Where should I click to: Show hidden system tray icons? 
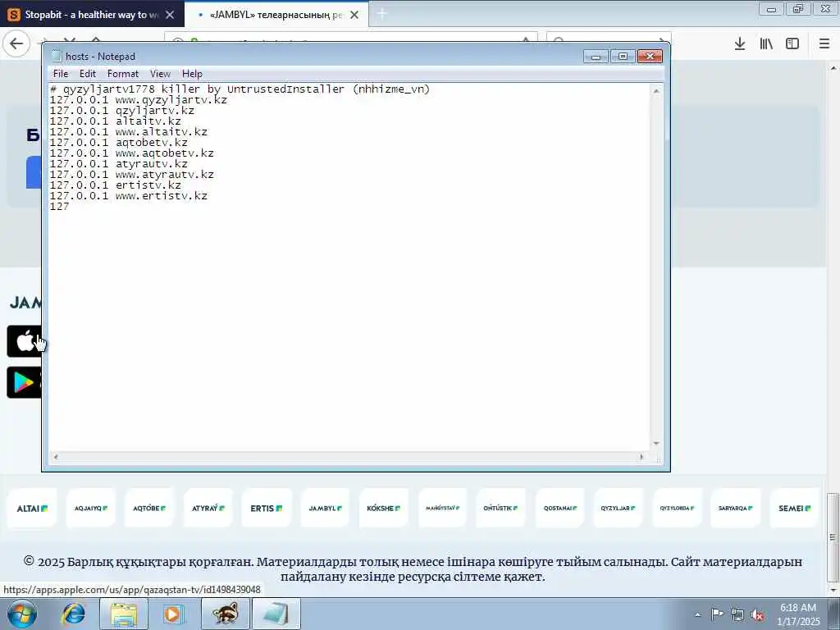[x=697, y=614]
